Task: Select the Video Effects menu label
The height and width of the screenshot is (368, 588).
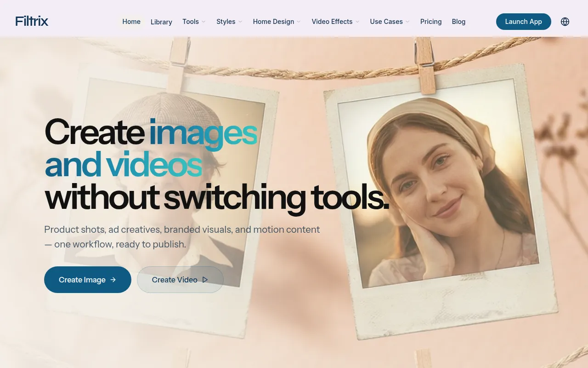Action: pos(332,22)
